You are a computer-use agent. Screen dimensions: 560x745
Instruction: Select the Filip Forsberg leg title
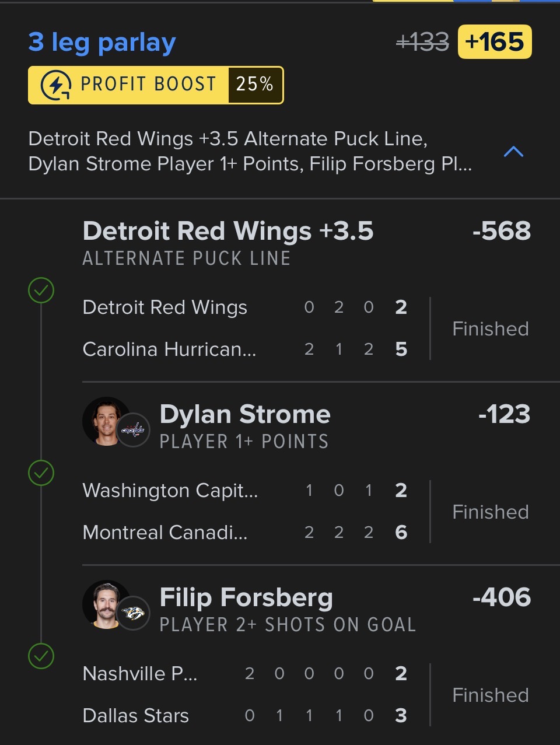pos(246,597)
